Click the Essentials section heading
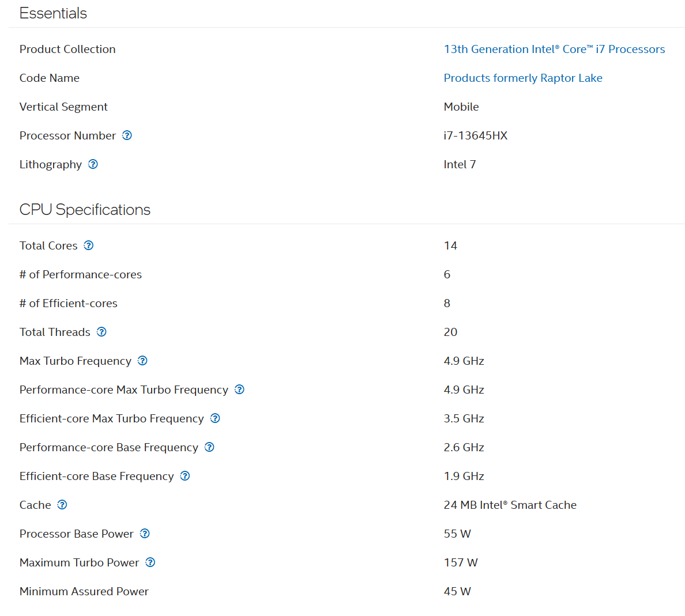 coord(53,13)
